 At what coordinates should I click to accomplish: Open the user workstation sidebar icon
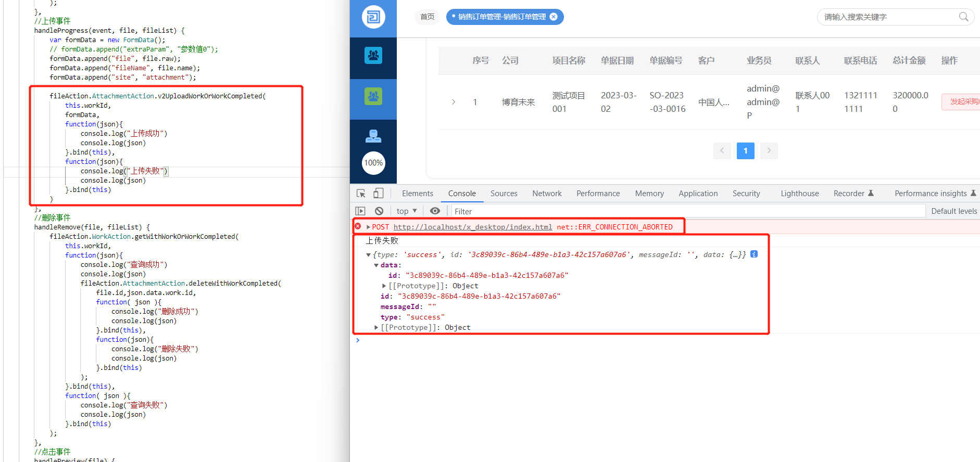pyautogui.click(x=373, y=136)
